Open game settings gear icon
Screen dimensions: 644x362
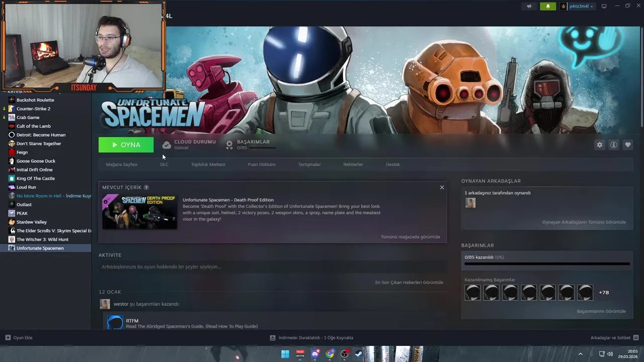(600, 145)
